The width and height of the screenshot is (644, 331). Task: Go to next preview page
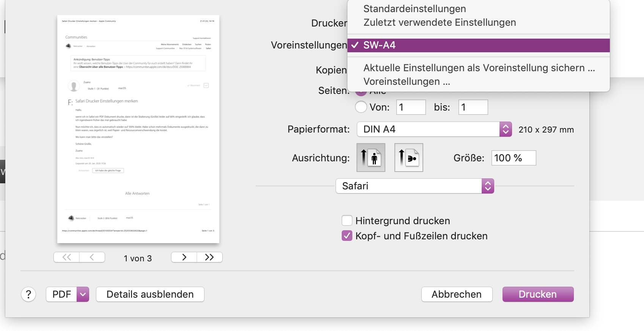tap(184, 258)
